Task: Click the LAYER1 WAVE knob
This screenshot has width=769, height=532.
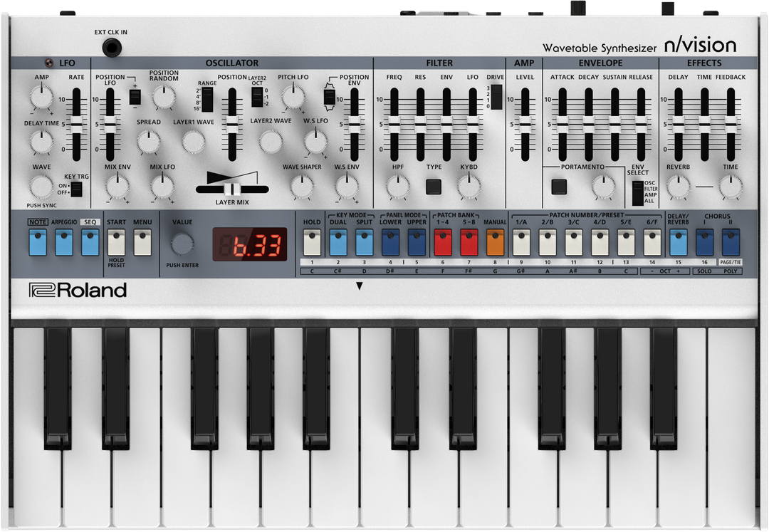Action: pyautogui.click(x=194, y=142)
